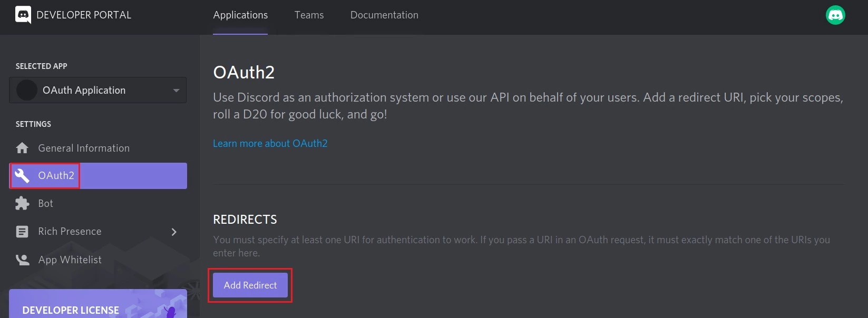Viewport: 868px width, 318px height.
Task: Open the green Discord user avatar
Action: coord(835,15)
